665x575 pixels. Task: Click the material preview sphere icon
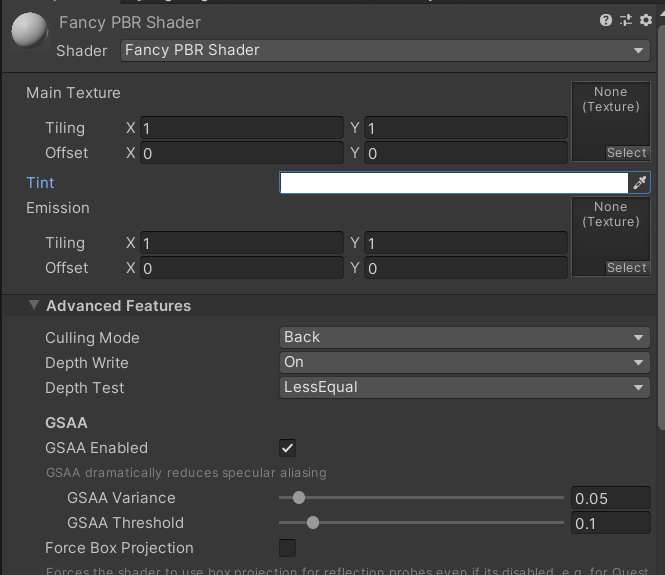[x=30, y=32]
